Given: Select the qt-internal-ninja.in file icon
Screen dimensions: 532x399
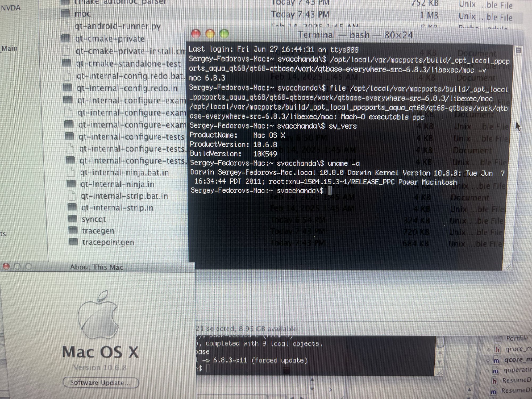Looking at the screenshot, I should click(x=71, y=184).
